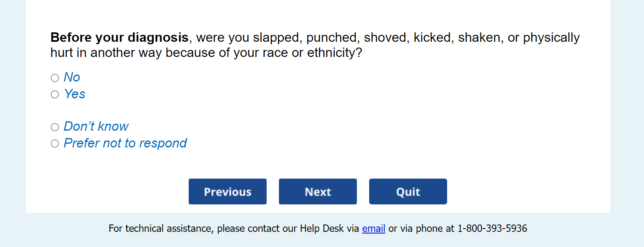This screenshot has height=247, width=644.
Task: Open the Help Desk email link
Action: click(x=373, y=228)
